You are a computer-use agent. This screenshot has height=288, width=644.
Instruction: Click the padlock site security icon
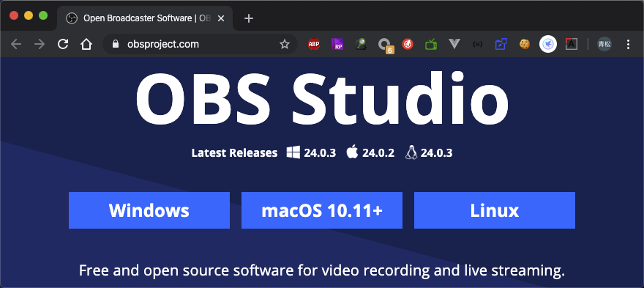pos(116,44)
